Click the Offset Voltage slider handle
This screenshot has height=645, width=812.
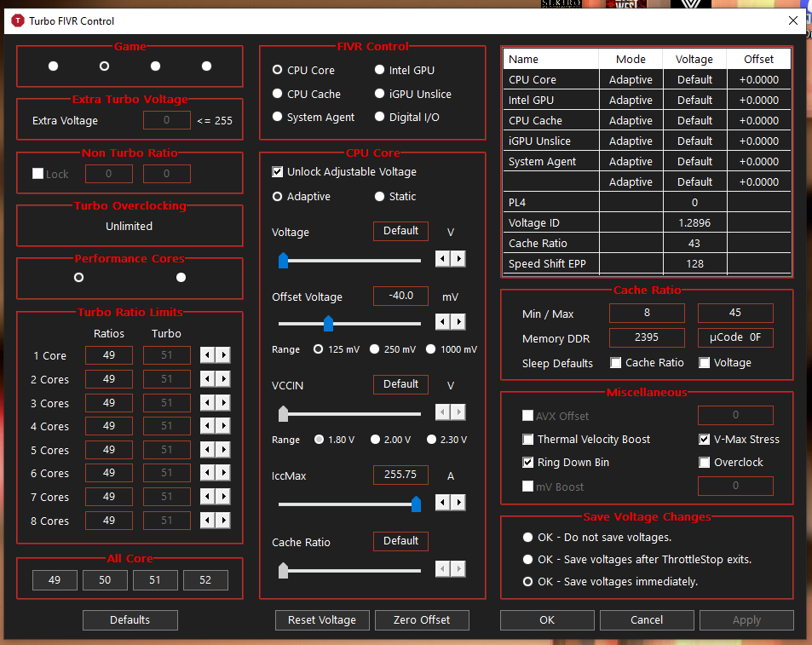click(x=328, y=324)
